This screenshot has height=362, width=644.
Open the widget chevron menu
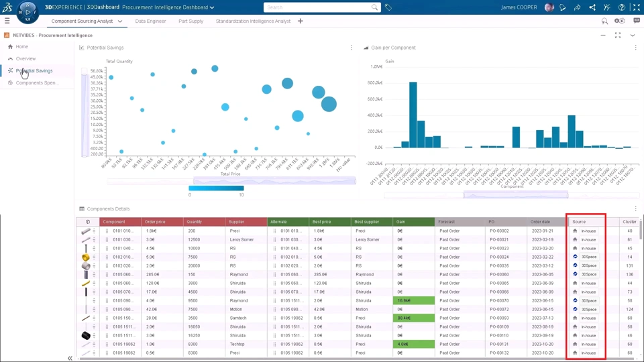click(633, 36)
